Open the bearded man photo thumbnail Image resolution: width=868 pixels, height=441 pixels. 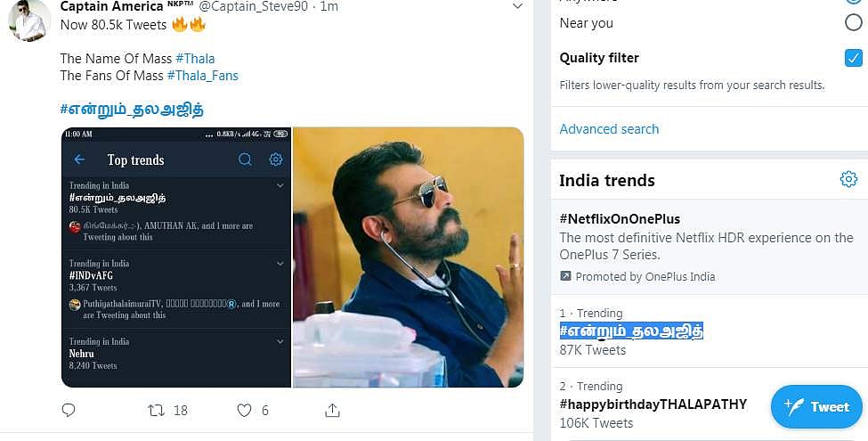[x=408, y=257]
